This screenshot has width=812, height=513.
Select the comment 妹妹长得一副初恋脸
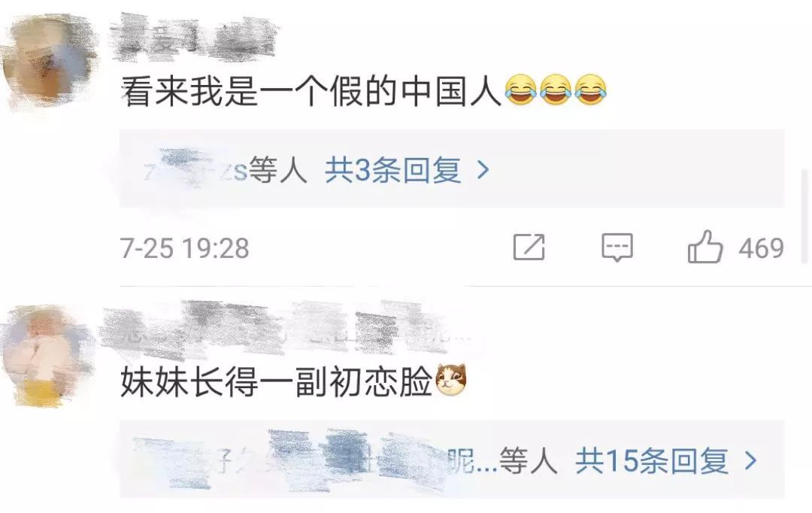[276, 382]
